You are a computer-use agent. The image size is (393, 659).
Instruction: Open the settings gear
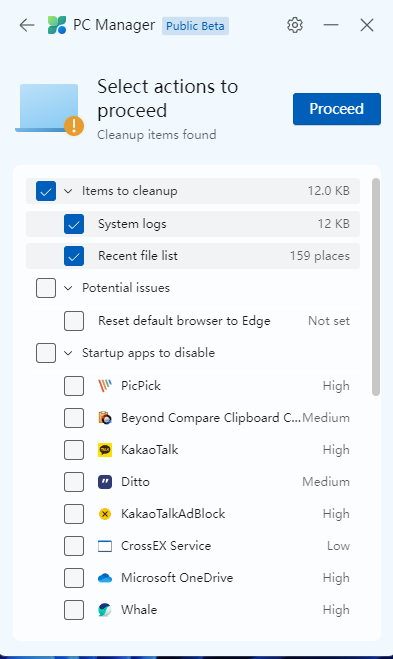(295, 25)
